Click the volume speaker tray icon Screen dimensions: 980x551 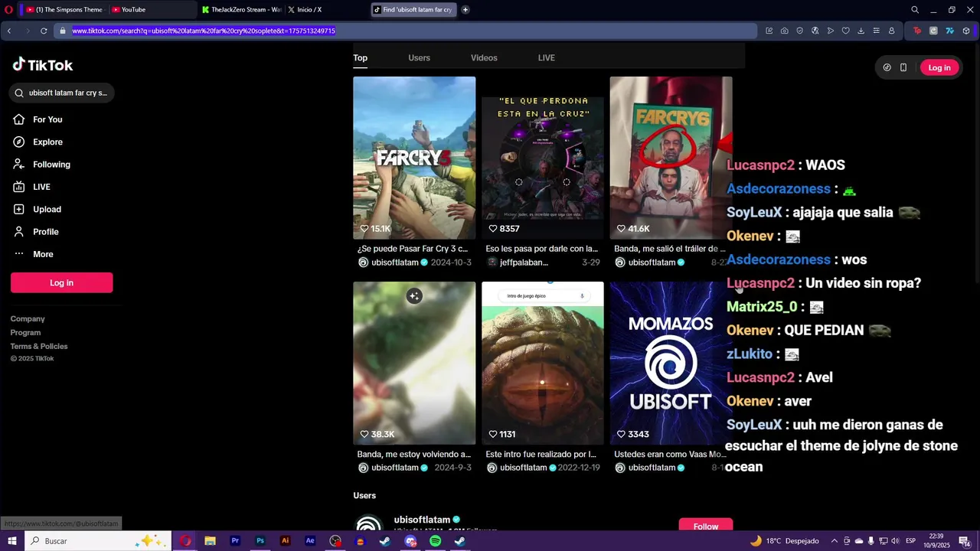pyautogui.click(x=896, y=541)
